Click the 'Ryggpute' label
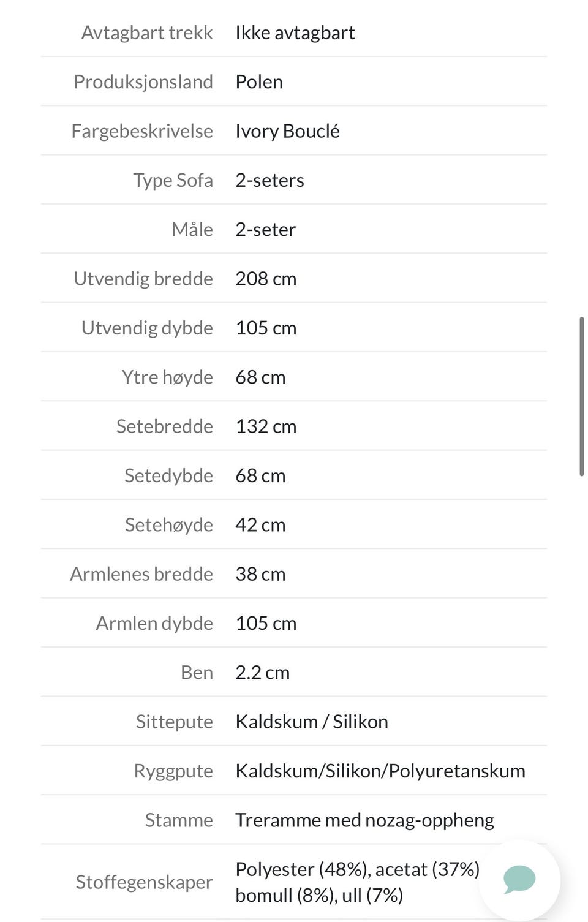This screenshot has height=922, width=588. [173, 771]
